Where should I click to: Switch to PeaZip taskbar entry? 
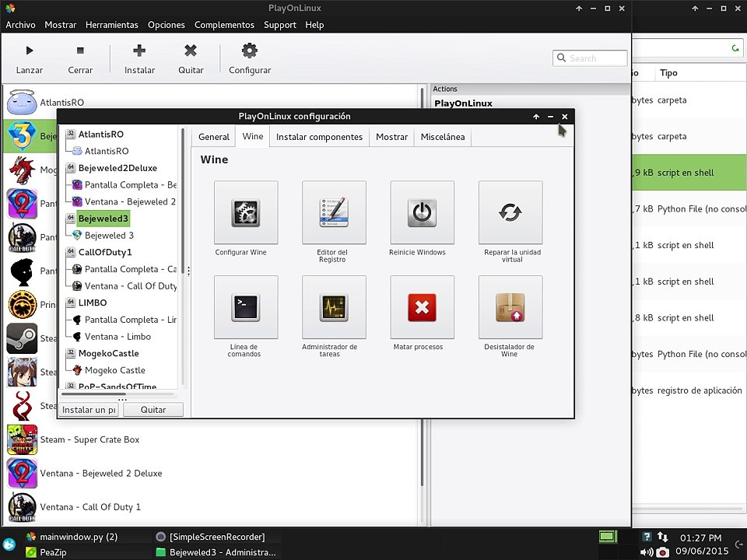pos(53,552)
